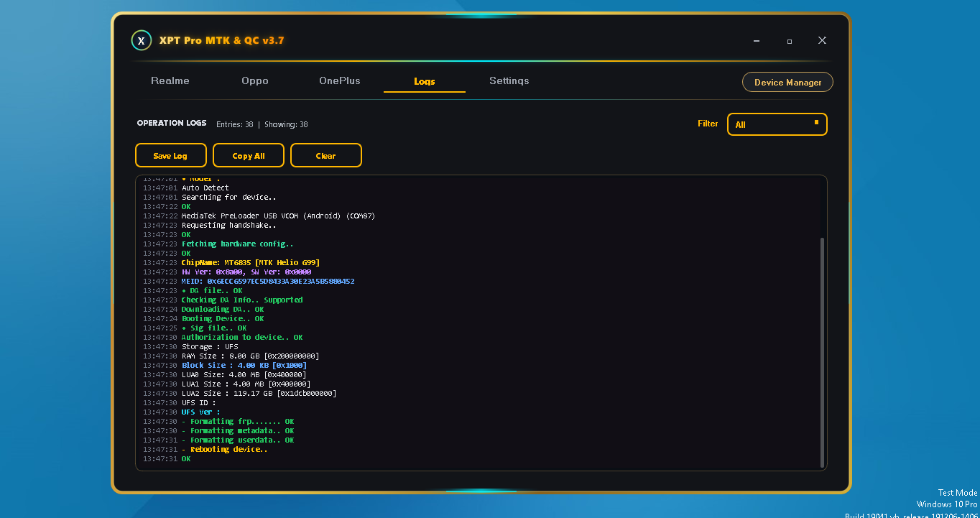Select the "LUA2 Size : 119.17 GB" line

[x=259, y=394]
